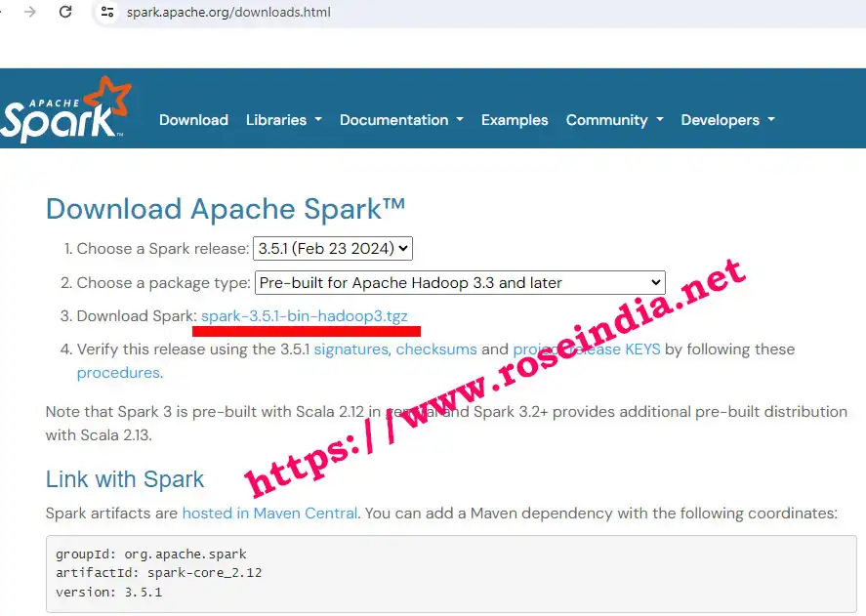Click the 'Choose a package type:' label
Image resolution: width=866 pixels, height=616 pixels.
[x=163, y=283]
